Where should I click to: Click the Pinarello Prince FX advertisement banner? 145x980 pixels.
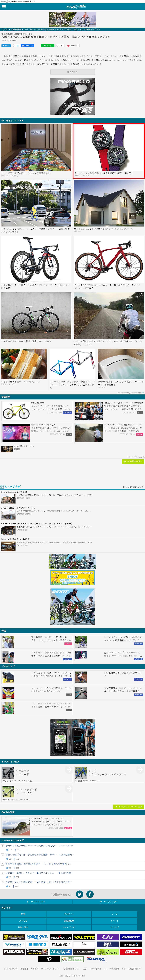coord(72,96)
